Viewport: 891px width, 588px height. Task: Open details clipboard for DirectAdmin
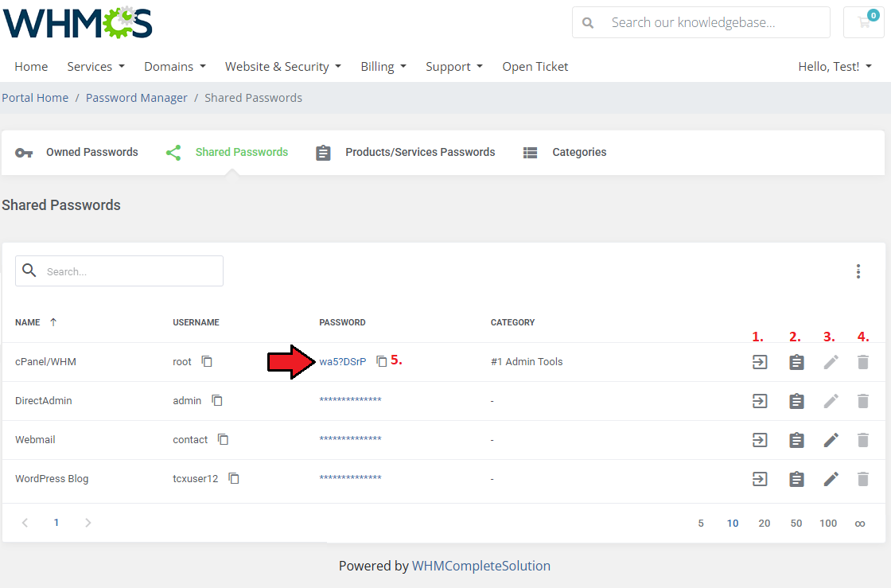[796, 401]
